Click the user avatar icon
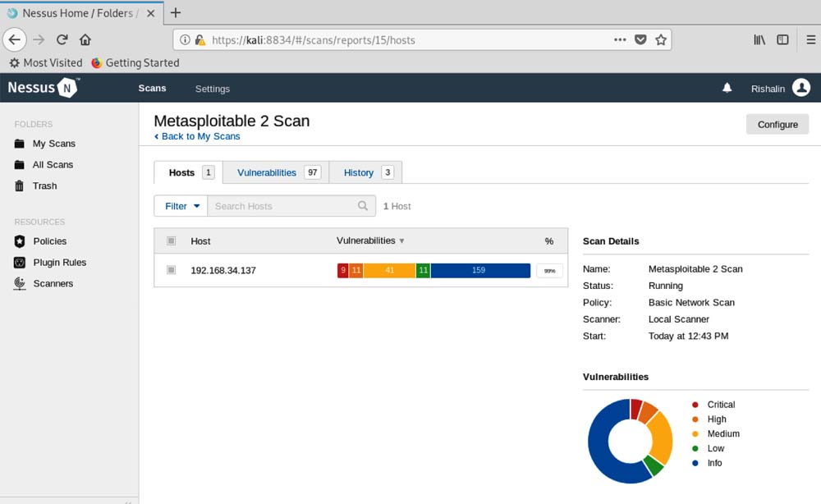 point(801,87)
